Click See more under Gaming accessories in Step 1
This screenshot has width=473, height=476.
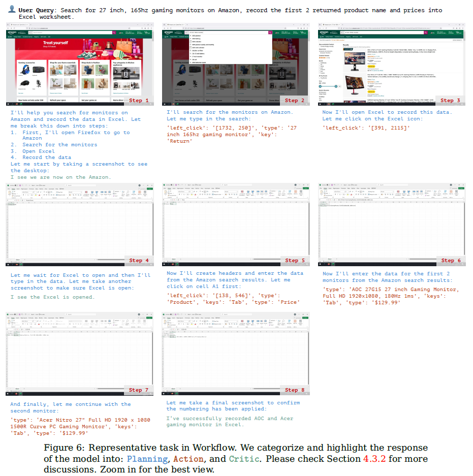click(21, 93)
